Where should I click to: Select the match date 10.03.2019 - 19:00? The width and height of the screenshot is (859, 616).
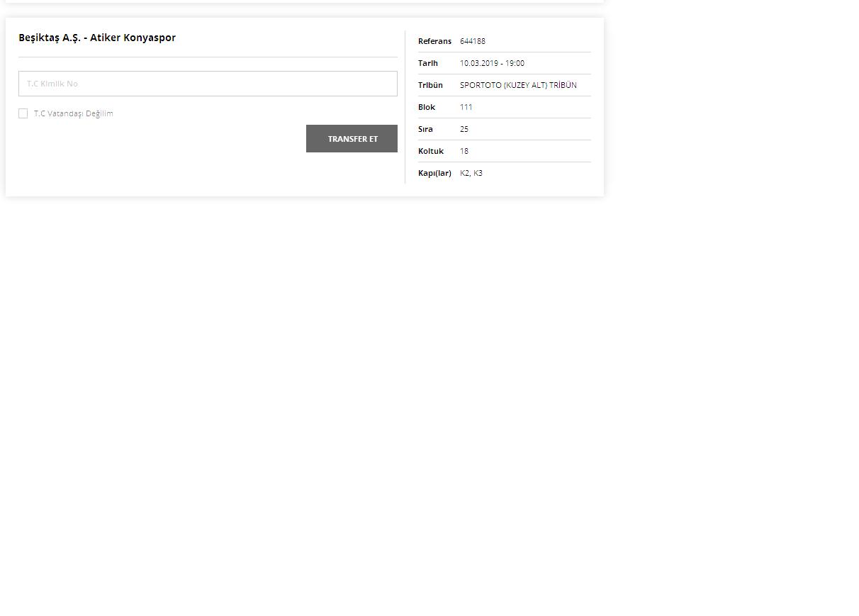pos(492,63)
